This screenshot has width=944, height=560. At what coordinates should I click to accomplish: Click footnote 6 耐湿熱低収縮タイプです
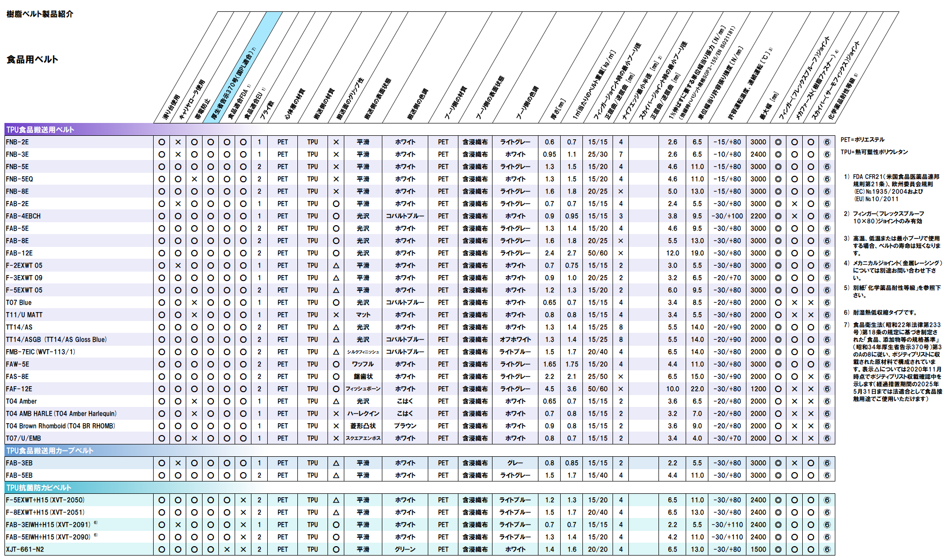click(x=880, y=313)
